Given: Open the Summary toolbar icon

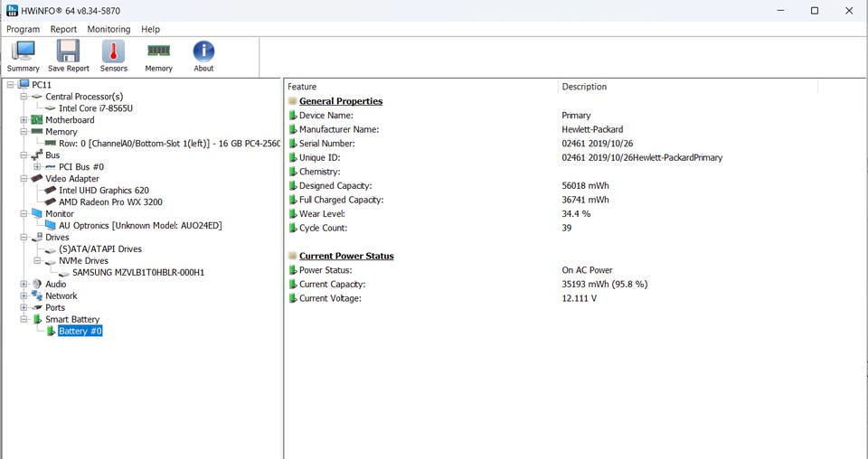Looking at the screenshot, I should click(23, 52).
